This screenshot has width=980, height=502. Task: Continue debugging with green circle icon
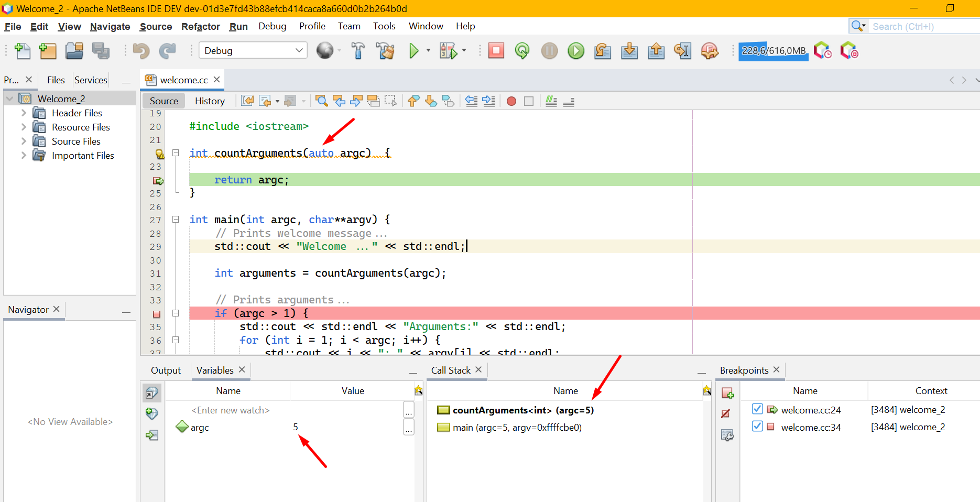click(576, 51)
